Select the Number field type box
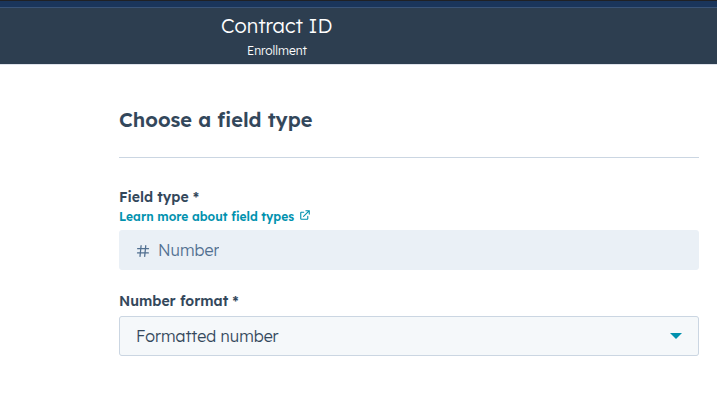 click(409, 250)
